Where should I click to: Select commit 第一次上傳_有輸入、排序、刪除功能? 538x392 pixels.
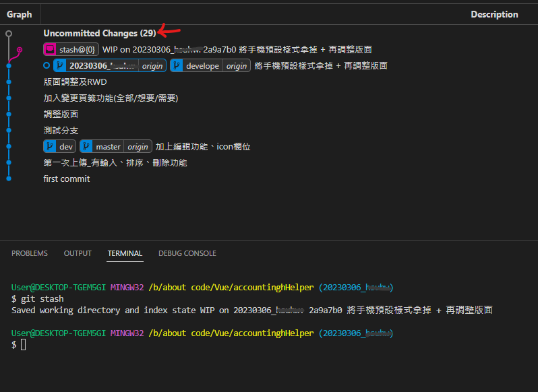(x=115, y=162)
